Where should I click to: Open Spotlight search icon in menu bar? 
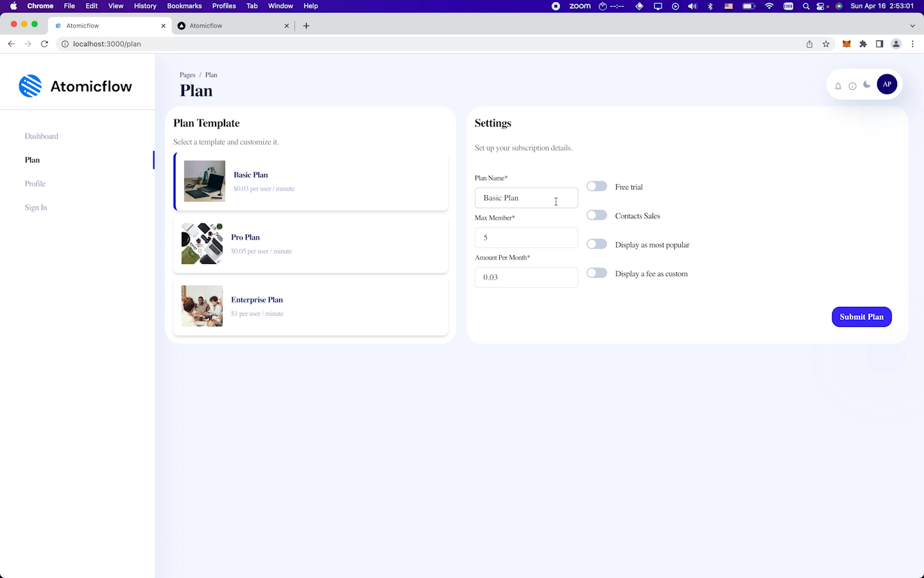click(x=806, y=6)
